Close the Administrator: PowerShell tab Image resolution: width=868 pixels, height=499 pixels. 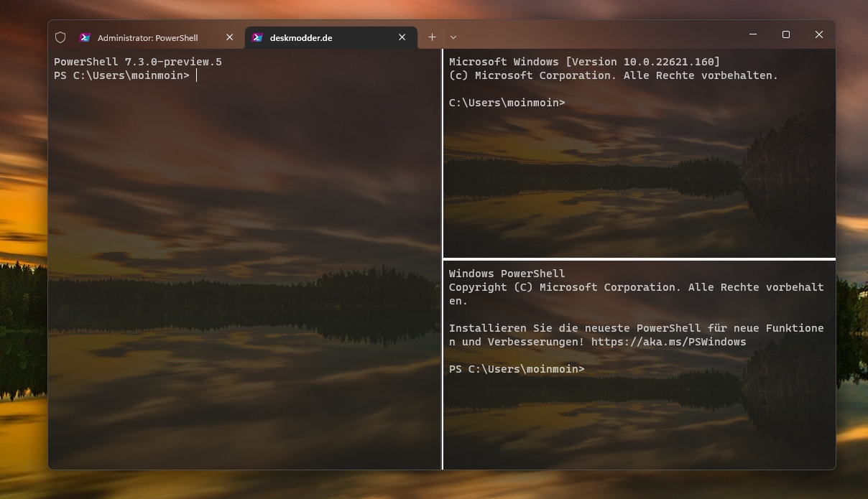230,37
